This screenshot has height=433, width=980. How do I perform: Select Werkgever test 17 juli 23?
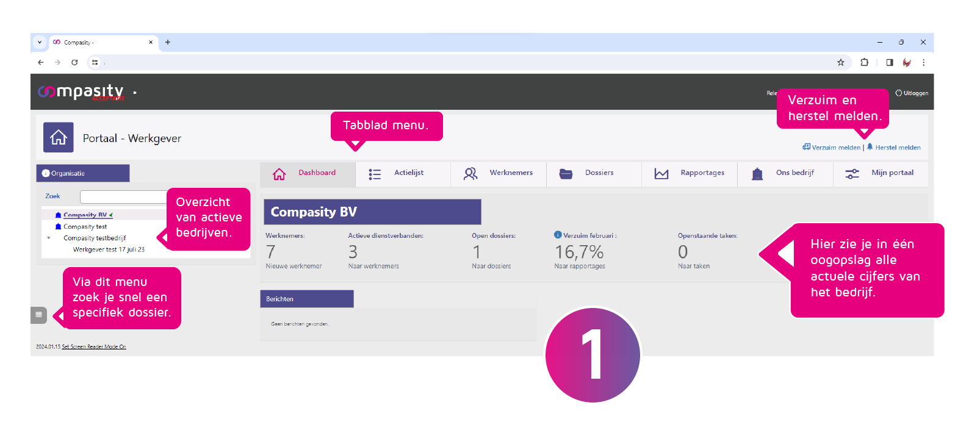click(x=109, y=249)
